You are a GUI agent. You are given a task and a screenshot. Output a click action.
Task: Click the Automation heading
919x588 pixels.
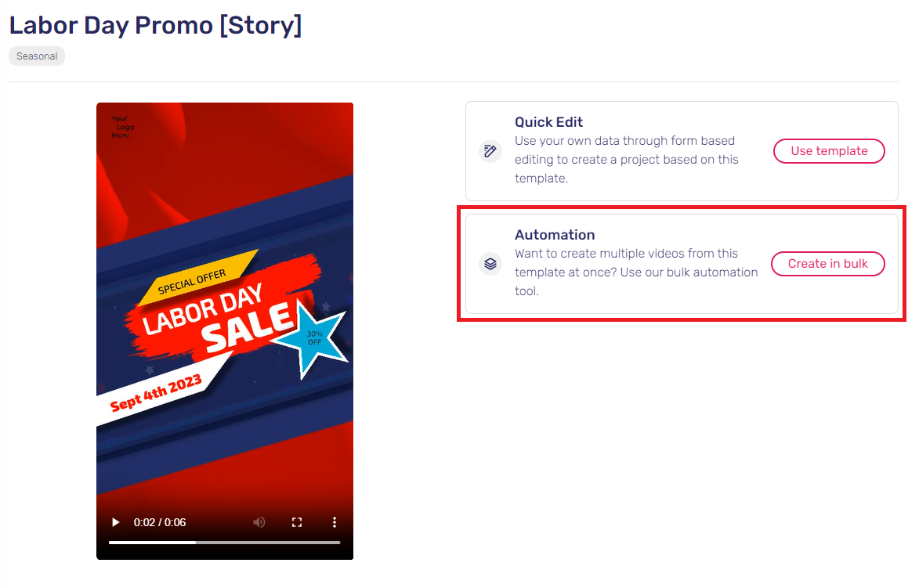pos(555,235)
